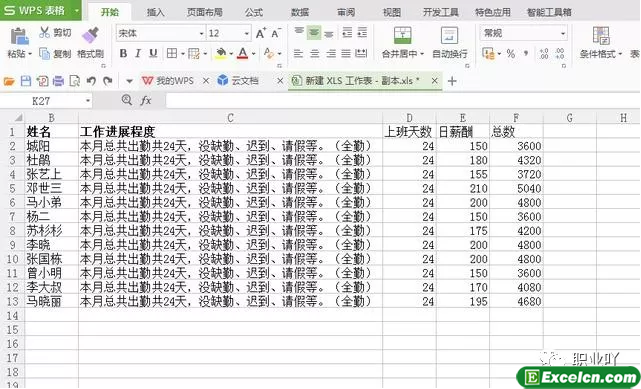
Task: Center text horizontally
Action: click(x=314, y=54)
